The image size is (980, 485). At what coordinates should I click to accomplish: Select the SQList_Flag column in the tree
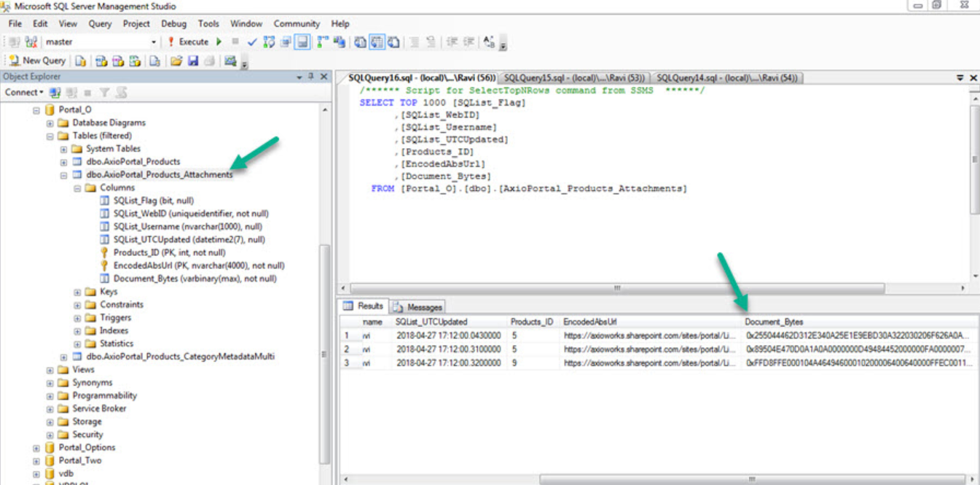point(153,201)
